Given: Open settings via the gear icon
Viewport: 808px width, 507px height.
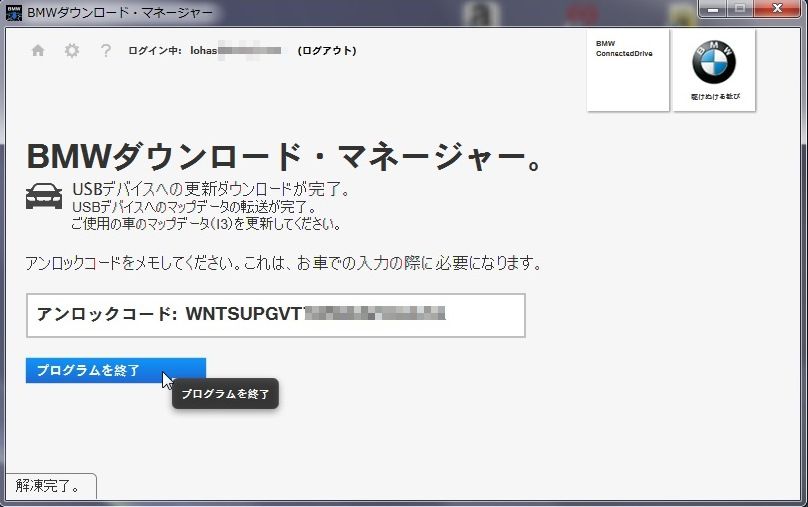Looking at the screenshot, I should pos(72,50).
